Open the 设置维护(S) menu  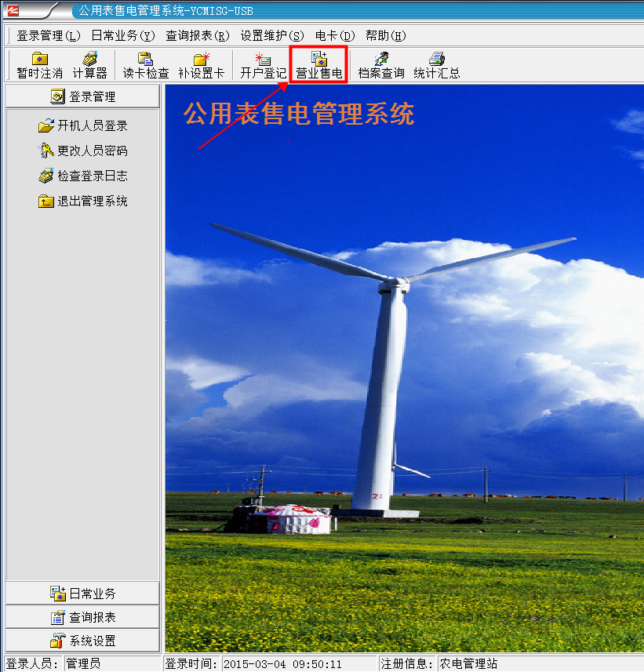click(x=272, y=36)
